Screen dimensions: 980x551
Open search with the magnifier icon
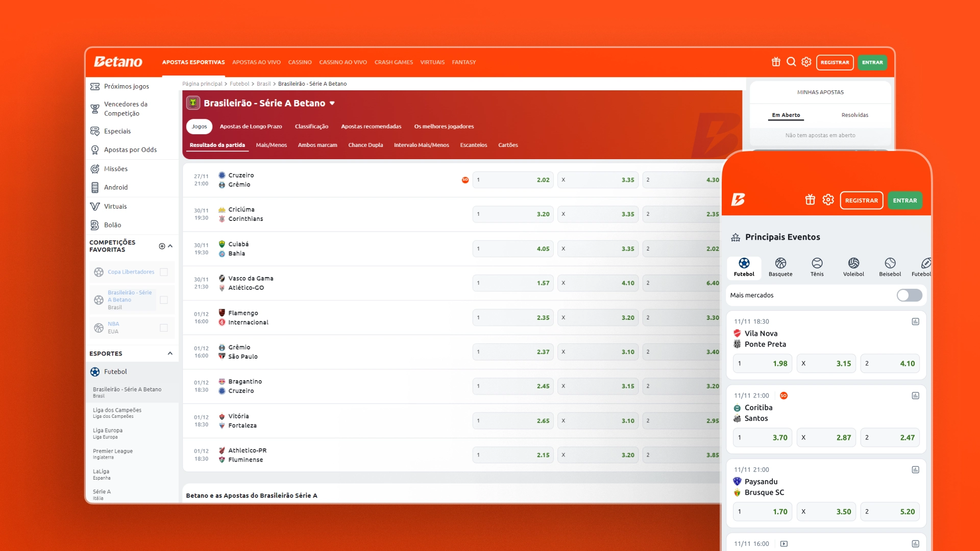coord(791,62)
